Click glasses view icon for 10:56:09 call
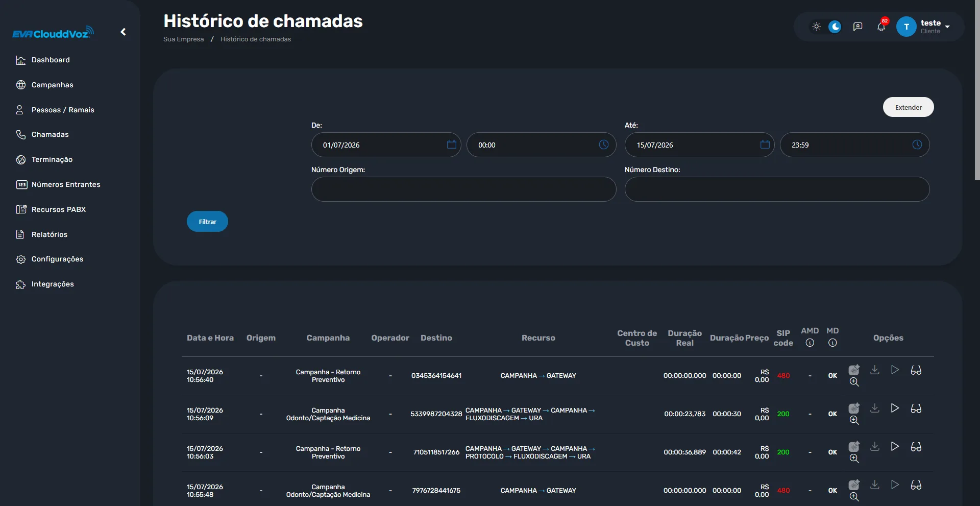Viewport: 980px width, 506px height. coord(916,408)
